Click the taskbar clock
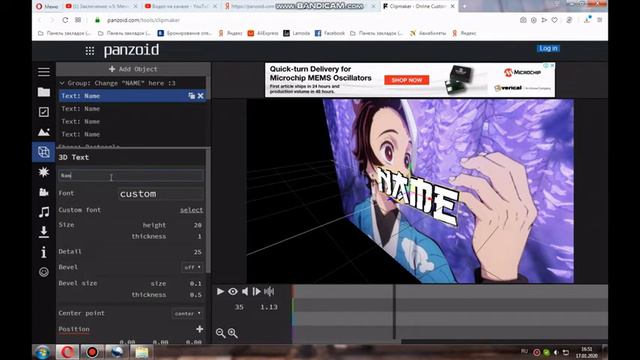640x360 pixels. point(587,352)
